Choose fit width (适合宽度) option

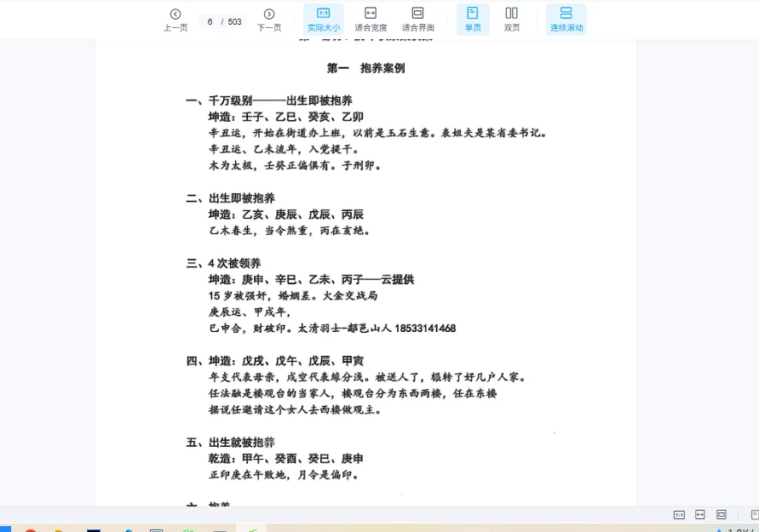pos(371,20)
